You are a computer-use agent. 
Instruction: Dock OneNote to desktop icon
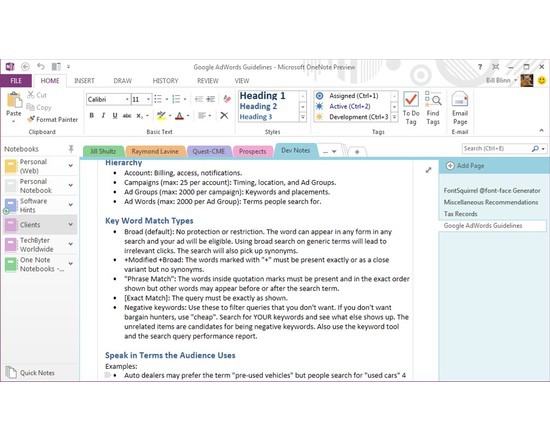tap(56, 66)
